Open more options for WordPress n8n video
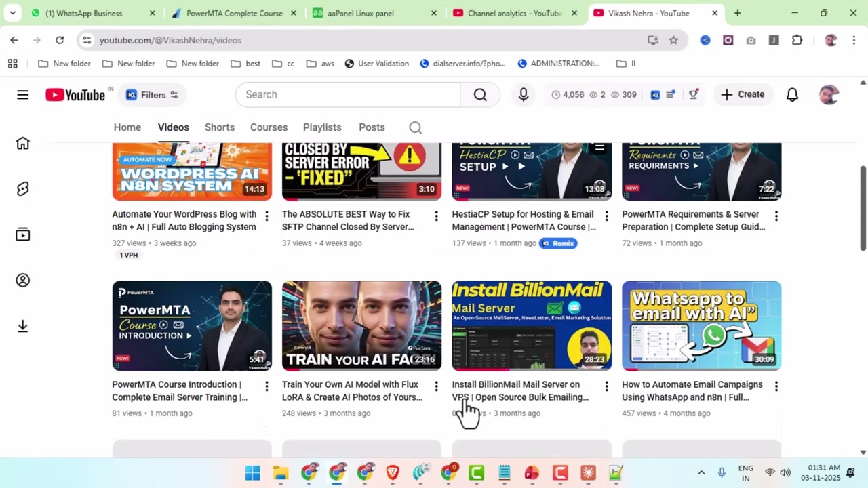The height and width of the screenshot is (488, 868). [x=267, y=216]
